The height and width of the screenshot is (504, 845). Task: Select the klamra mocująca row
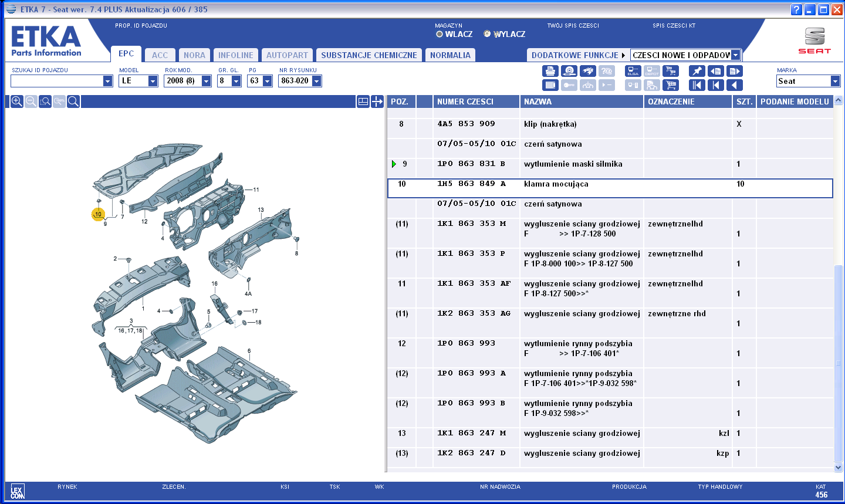[610, 188]
